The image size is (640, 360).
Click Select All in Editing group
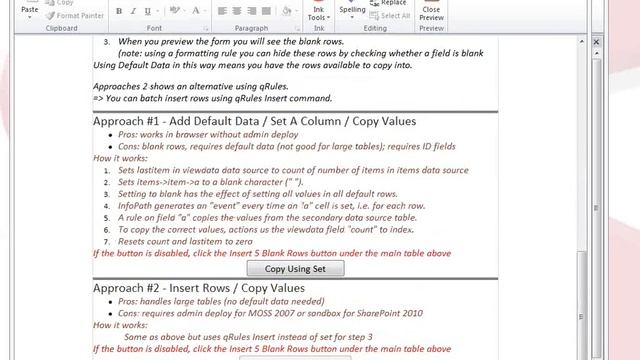pyautogui.click(x=390, y=16)
